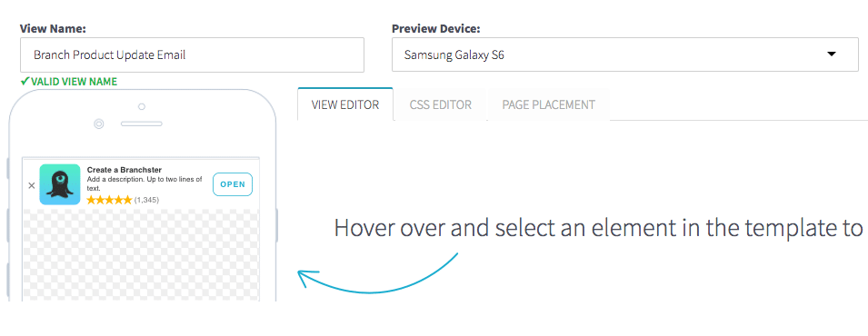868x336 pixels.
Task: Select the Branchster app icon image
Action: (60, 184)
